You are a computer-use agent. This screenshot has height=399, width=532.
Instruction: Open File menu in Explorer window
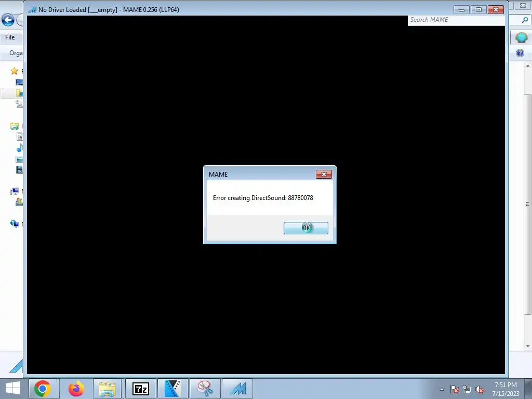point(10,37)
